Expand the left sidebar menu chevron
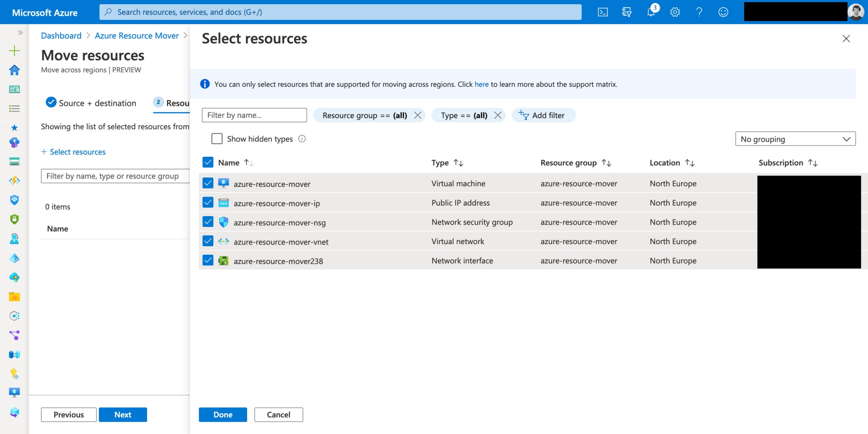The width and height of the screenshot is (868, 434). click(20, 33)
